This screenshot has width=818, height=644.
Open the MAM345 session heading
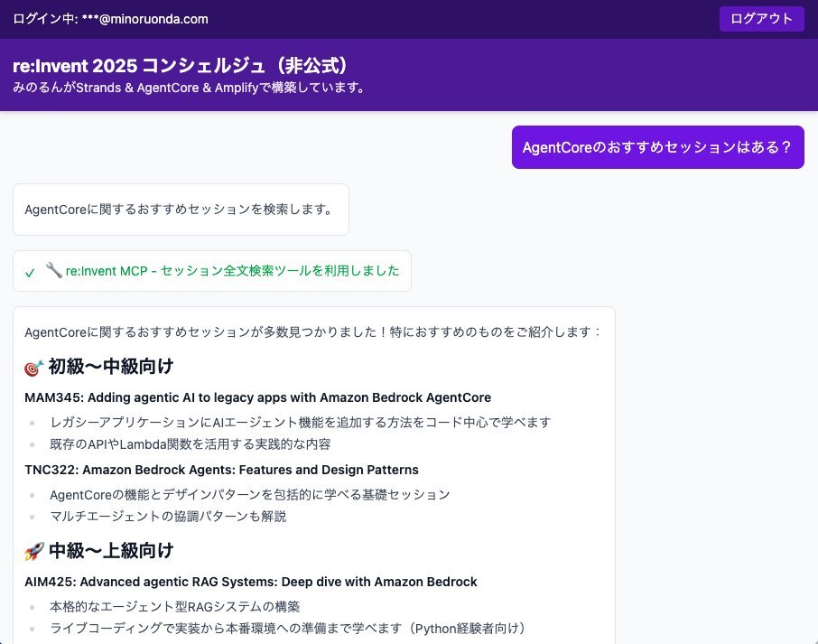point(257,397)
